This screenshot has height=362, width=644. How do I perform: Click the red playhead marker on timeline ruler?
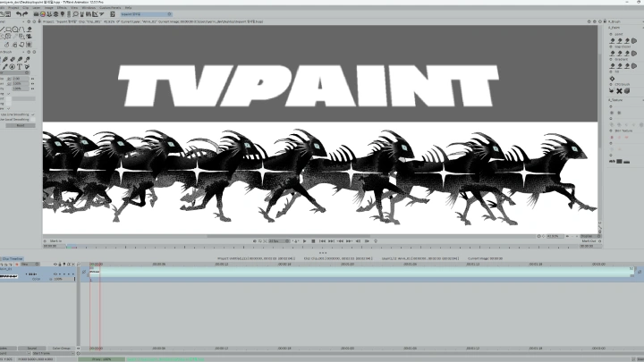(x=99, y=265)
